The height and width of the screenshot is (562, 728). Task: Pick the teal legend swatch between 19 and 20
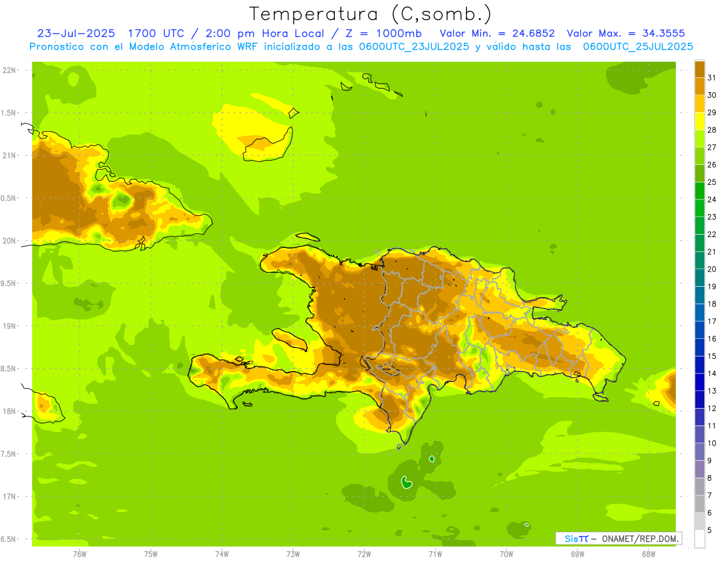pos(699,278)
